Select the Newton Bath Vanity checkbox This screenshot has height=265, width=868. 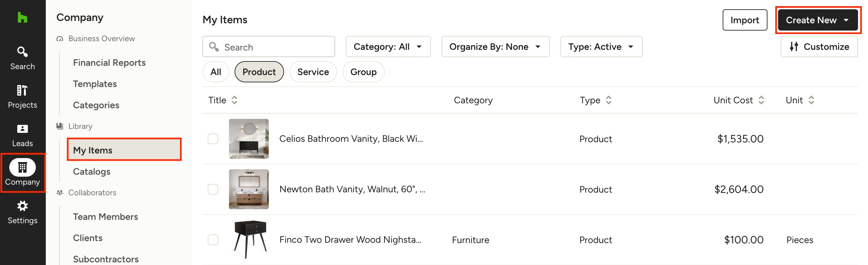213,190
